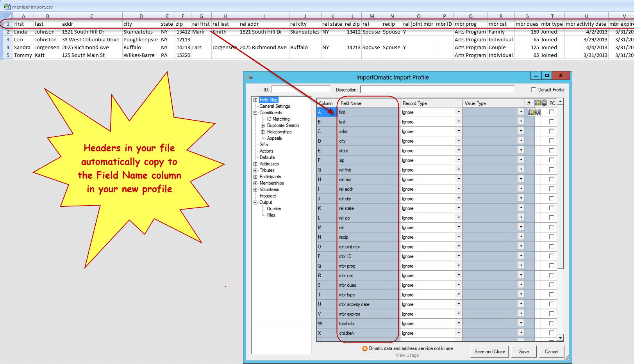Click the orange warning icon next to the Omatic service message
Image resolution: width=634 pixels, height=364 pixels.
(x=364, y=348)
